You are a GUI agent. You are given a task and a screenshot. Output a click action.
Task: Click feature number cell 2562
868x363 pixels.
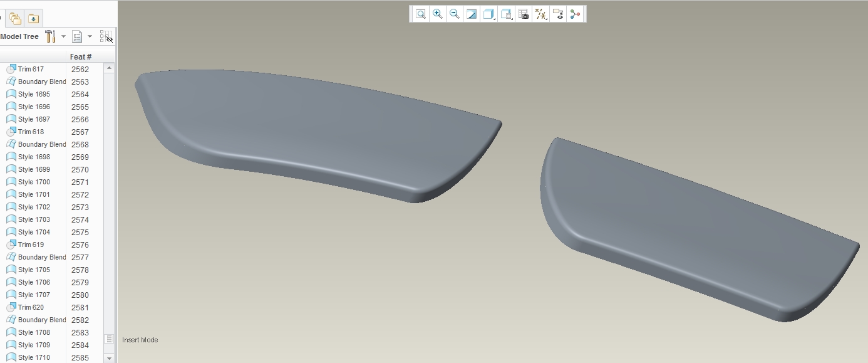[80, 70]
